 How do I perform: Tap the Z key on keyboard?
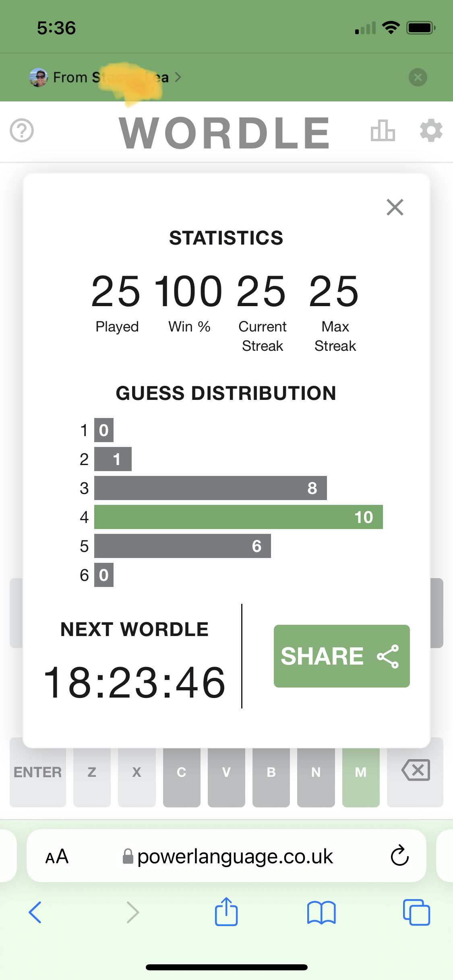92,772
